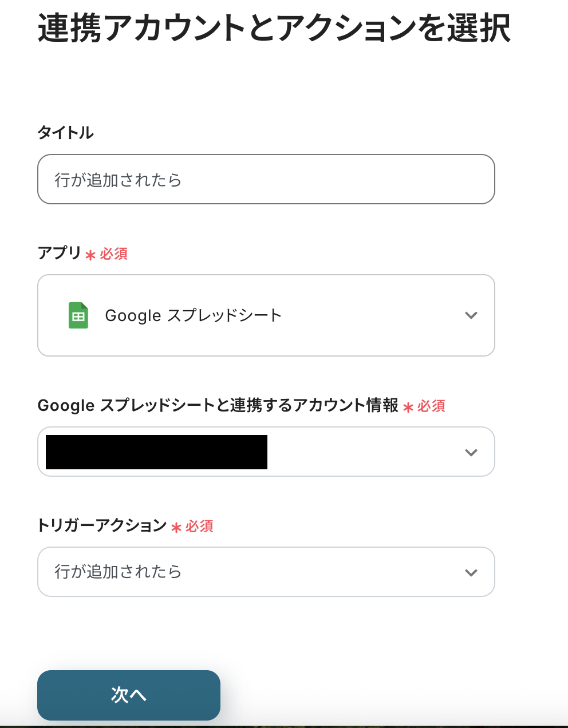Click the asterisk beside アカウント情報 label

408,407
